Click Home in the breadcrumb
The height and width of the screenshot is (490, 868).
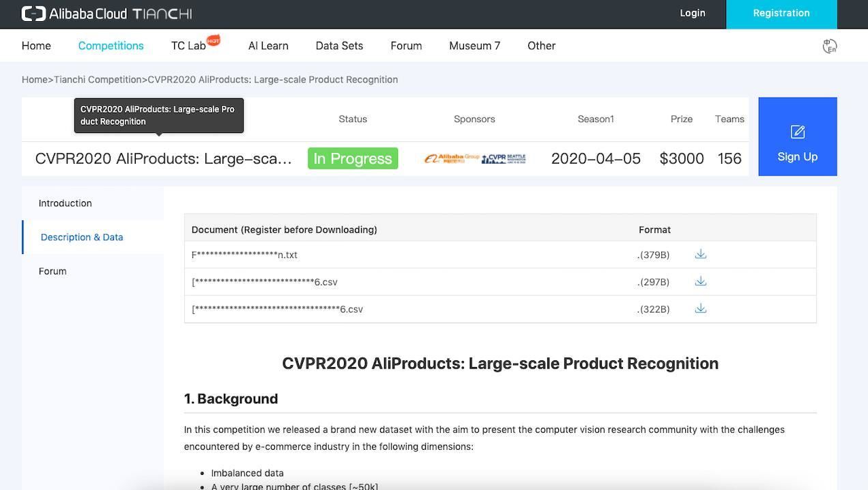(34, 79)
